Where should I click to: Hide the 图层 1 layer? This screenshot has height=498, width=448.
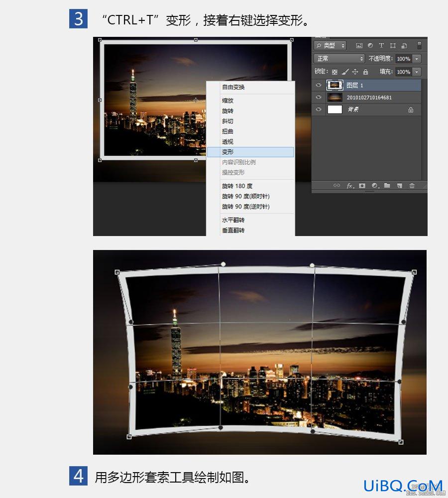[x=319, y=85]
